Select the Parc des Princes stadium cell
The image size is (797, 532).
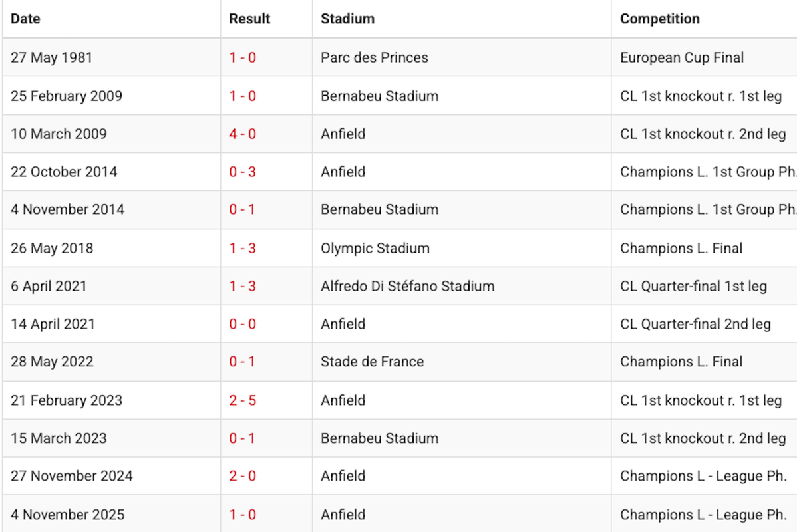pyautogui.click(x=375, y=58)
